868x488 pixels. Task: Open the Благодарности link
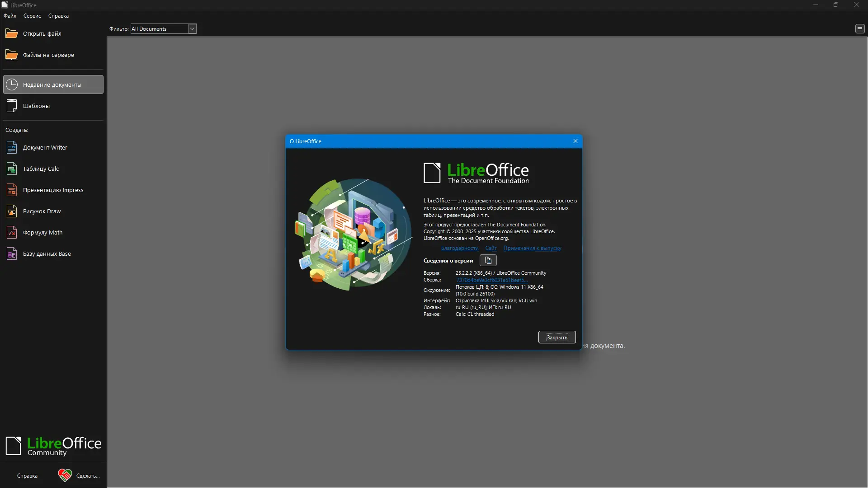click(459, 248)
